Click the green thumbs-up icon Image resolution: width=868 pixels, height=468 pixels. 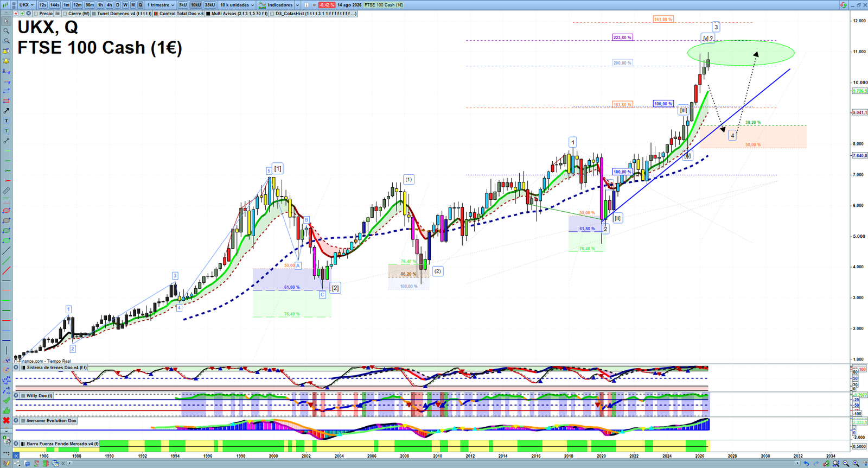[x=6, y=410]
